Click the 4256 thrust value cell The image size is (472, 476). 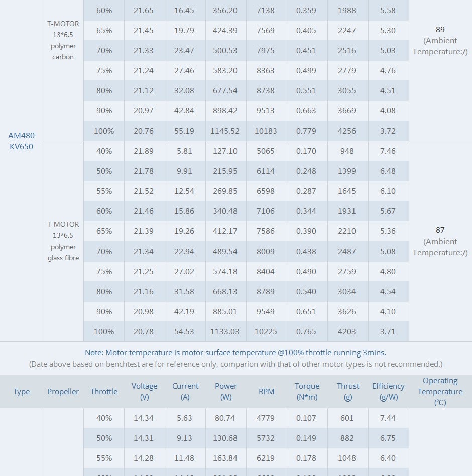coord(347,131)
